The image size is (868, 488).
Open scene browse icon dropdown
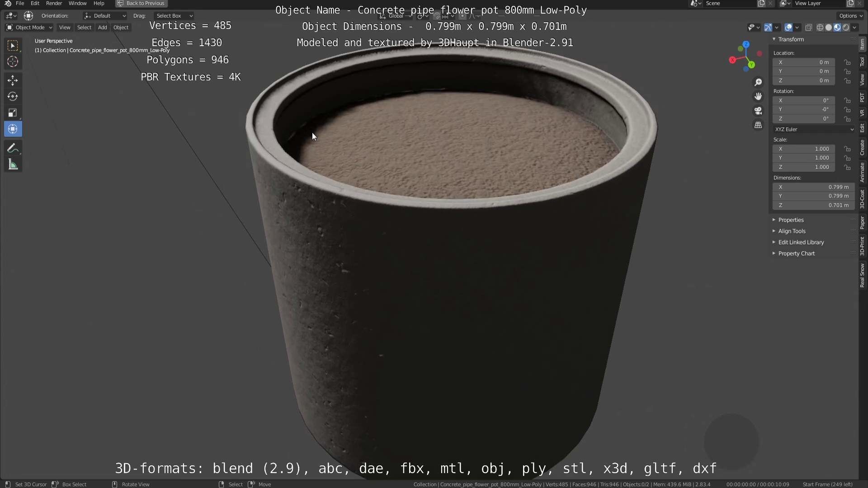[696, 3]
